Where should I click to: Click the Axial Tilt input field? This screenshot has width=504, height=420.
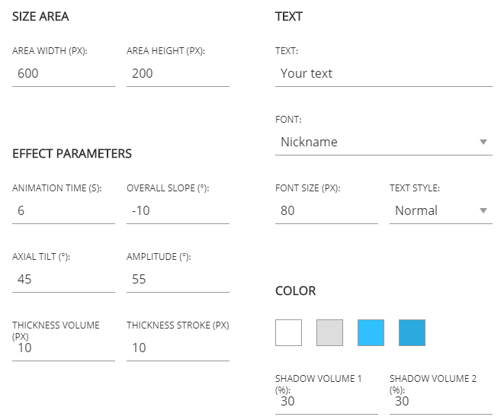pyautogui.click(x=63, y=280)
